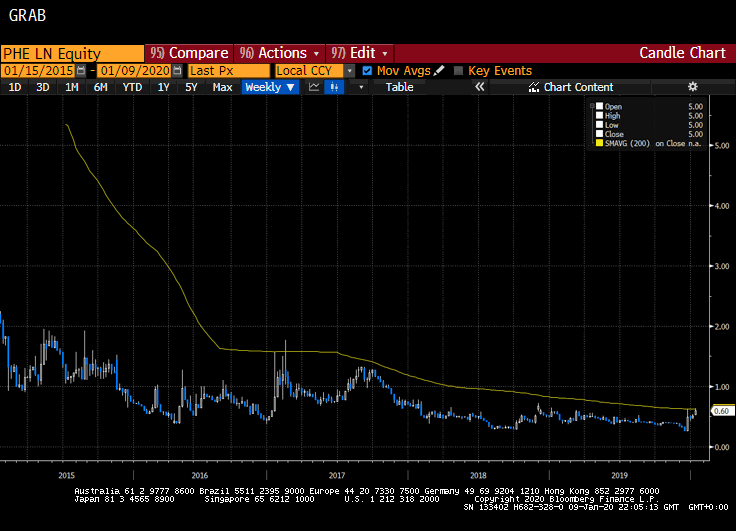Click the Last Px field
The height and width of the screenshot is (531, 736).
[229, 71]
